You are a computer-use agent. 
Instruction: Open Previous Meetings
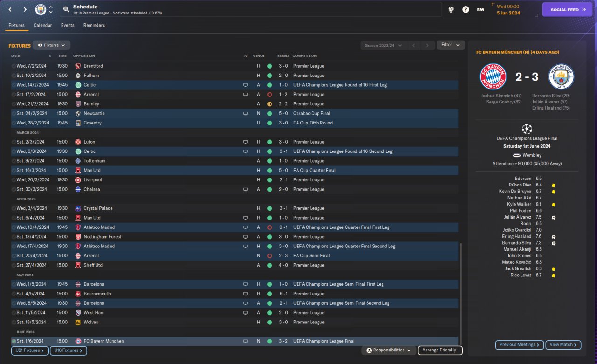pyautogui.click(x=520, y=345)
